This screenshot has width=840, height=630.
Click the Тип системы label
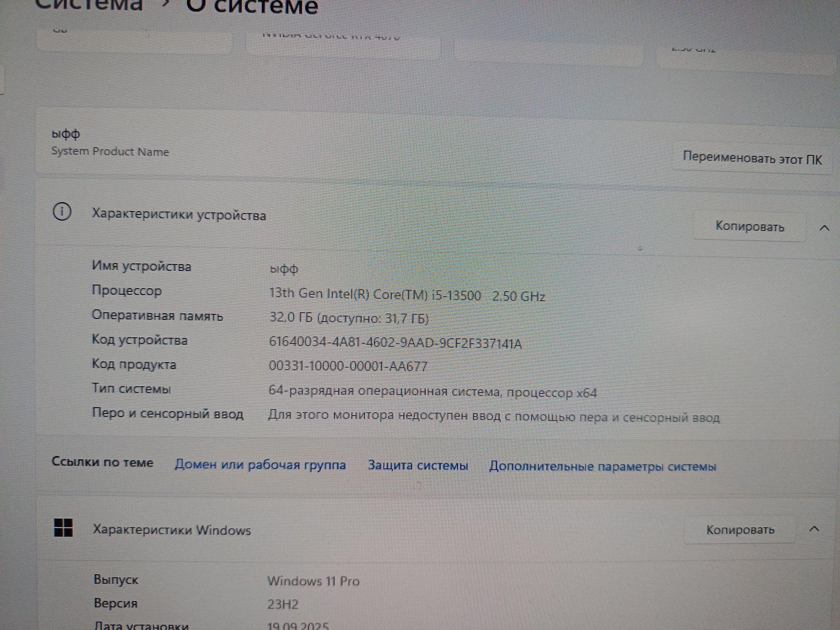[131, 388]
